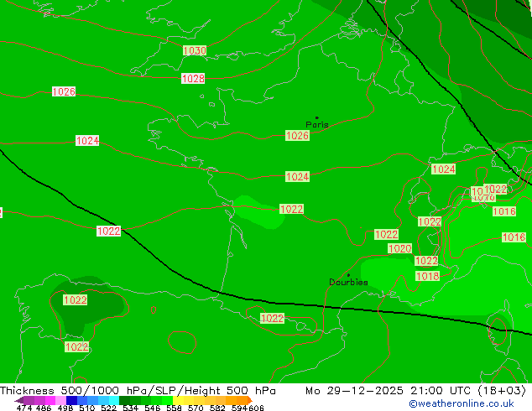
Task: Click the Paris city label
Action: (x=317, y=124)
